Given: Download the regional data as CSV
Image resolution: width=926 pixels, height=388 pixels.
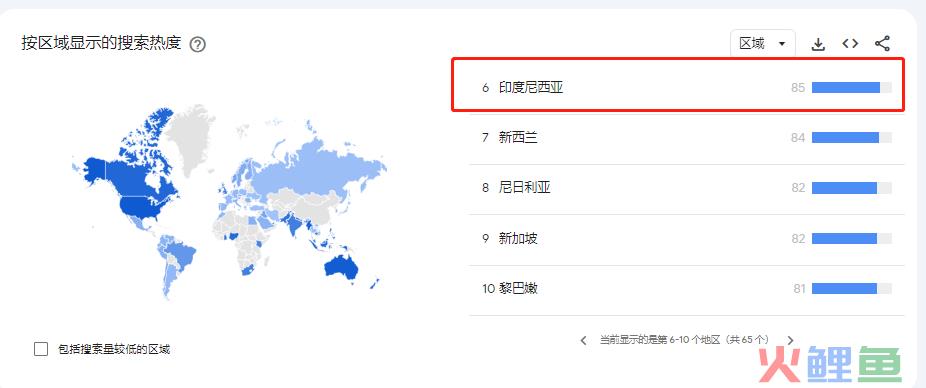Looking at the screenshot, I should 818,44.
